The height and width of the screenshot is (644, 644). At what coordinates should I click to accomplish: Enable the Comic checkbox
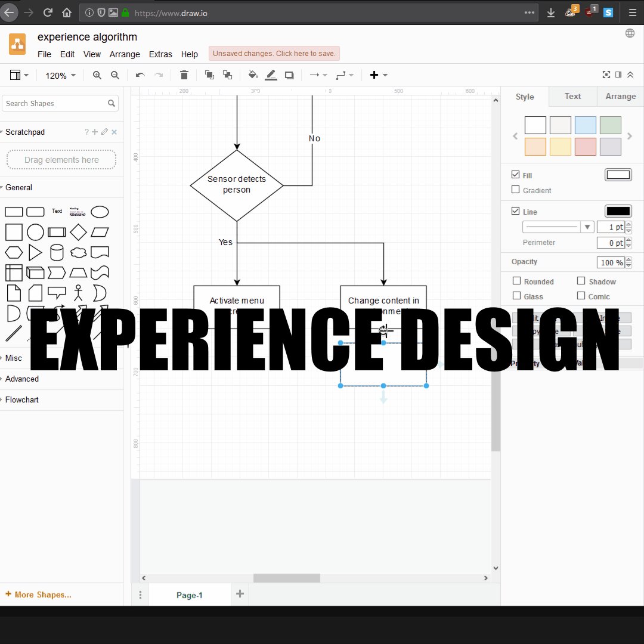click(581, 295)
